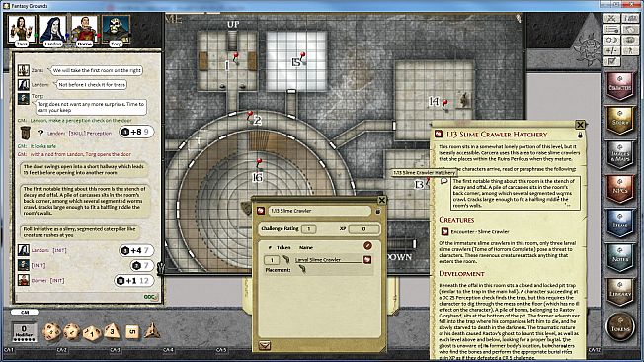This screenshot has height=362, width=644.
Task: Open the Story sidebar panel
Action: pyautogui.click(x=620, y=120)
